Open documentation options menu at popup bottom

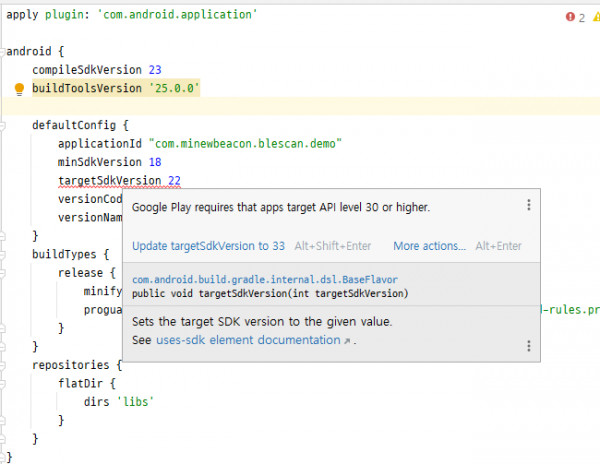click(x=529, y=346)
